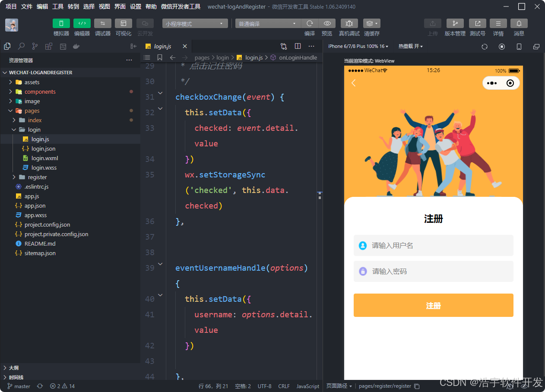Image resolution: width=545 pixels, height=392 pixels.
Task: Click the username input field
Action: click(x=433, y=245)
